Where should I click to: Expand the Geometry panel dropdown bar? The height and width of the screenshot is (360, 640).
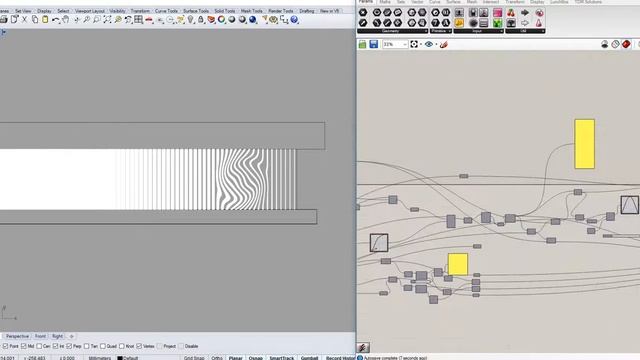(x=392, y=31)
